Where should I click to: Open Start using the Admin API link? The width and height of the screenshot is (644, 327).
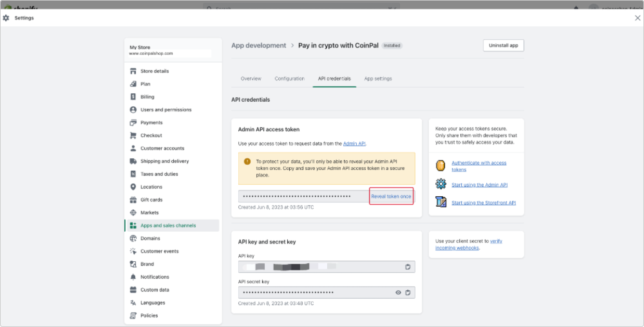(479, 185)
